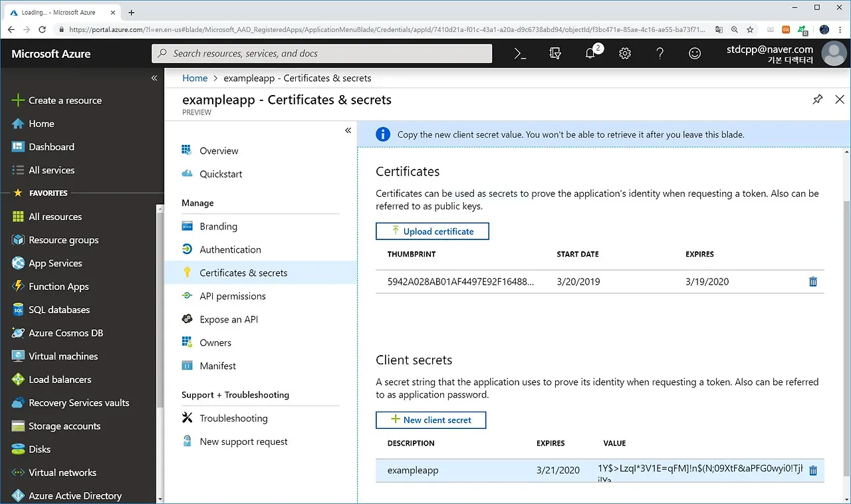Click Home breadcrumb link
This screenshot has height=504, width=851.
tap(195, 78)
